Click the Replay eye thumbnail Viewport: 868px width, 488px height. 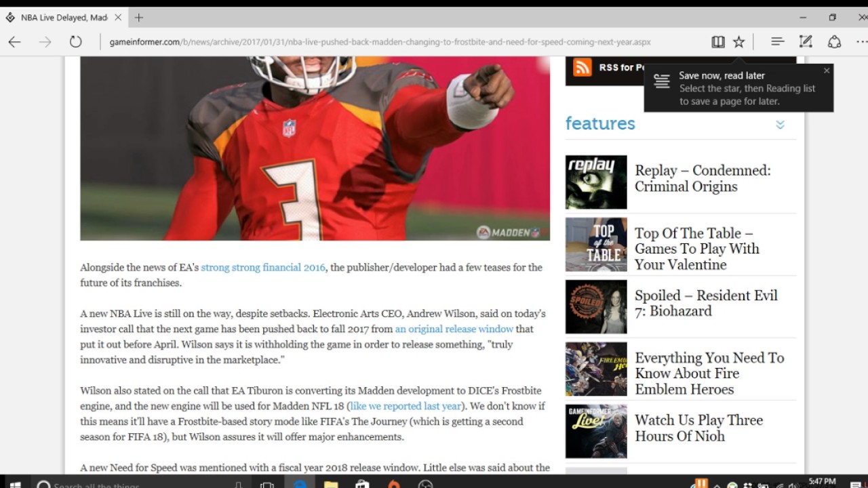coord(596,182)
